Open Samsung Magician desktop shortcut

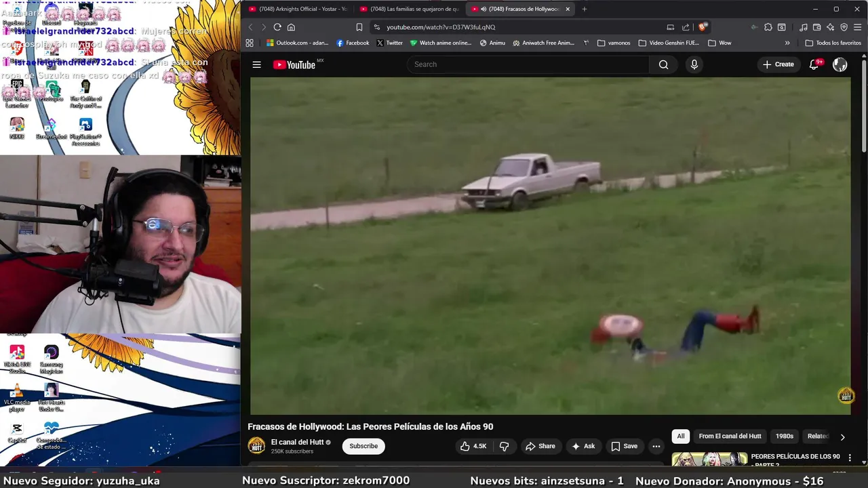pos(51,359)
